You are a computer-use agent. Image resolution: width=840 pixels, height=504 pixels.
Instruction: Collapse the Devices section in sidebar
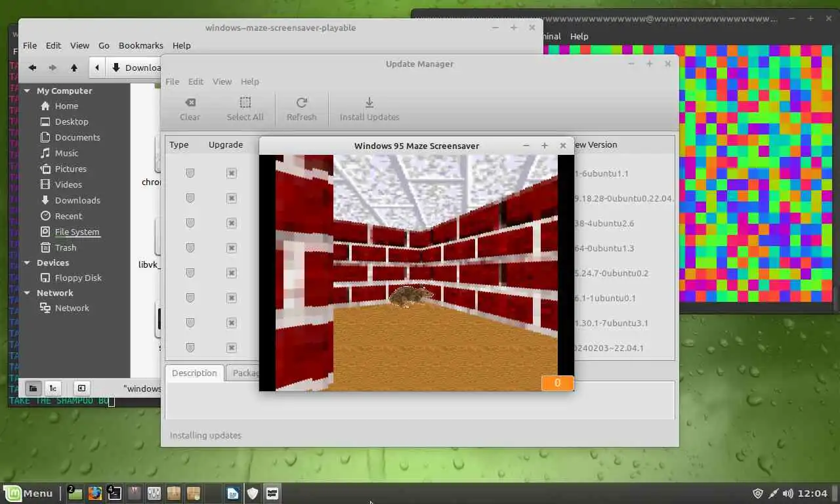[x=27, y=263]
